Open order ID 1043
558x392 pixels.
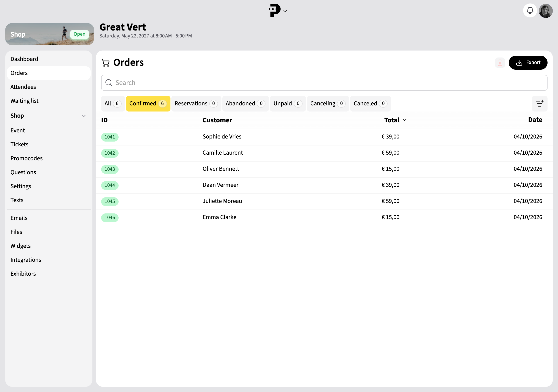coord(110,169)
